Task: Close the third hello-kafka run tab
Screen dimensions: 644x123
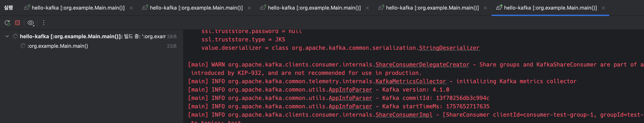Action: (x=367, y=8)
